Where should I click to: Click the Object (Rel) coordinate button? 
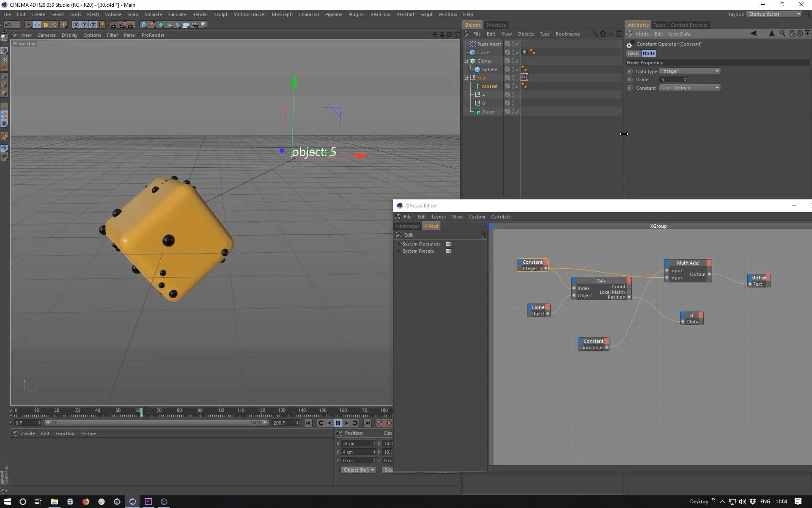click(x=358, y=470)
